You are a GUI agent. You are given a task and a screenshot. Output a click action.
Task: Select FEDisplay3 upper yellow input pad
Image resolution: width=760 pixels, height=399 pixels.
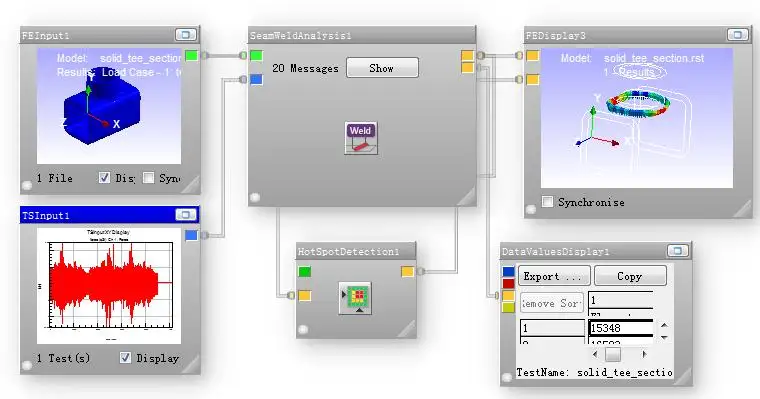pyautogui.click(x=532, y=56)
